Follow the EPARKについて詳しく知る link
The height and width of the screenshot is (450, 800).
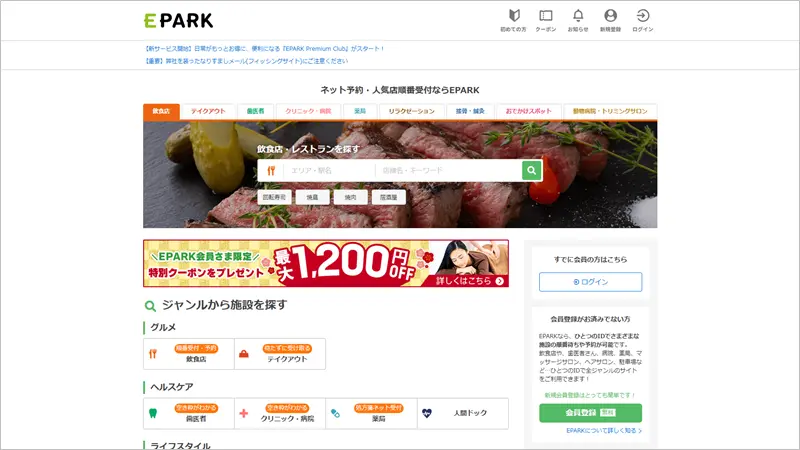pos(604,431)
